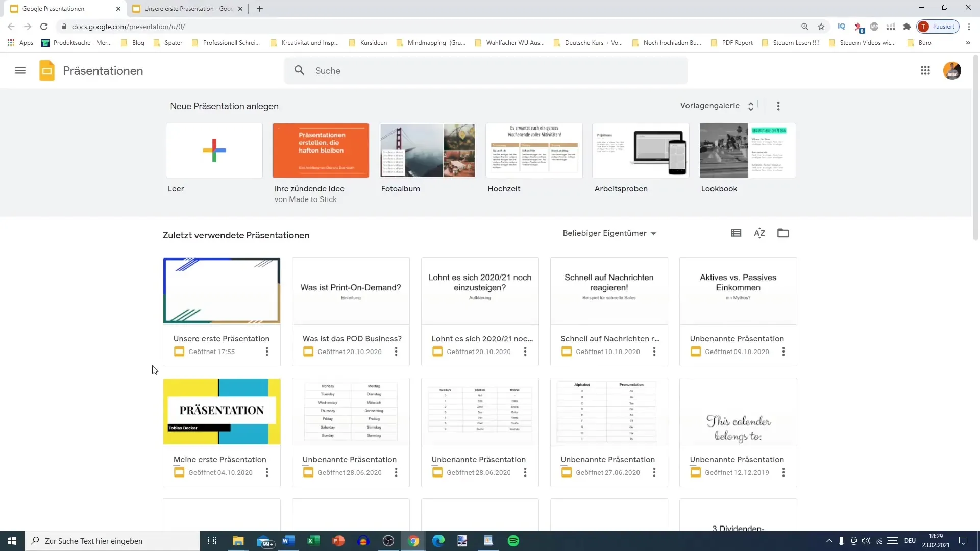Open the Kursideen bookmark folder
Image resolution: width=980 pixels, height=551 pixels.
pos(368,43)
